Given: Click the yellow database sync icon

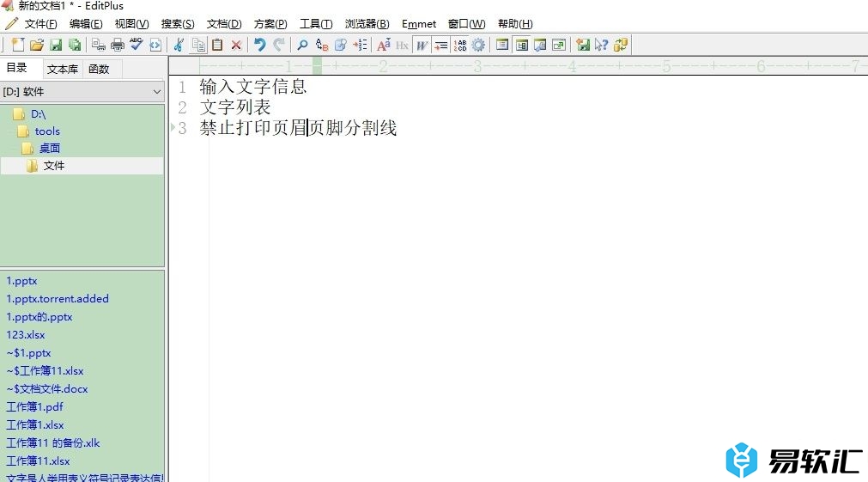Looking at the screenshot, I should [621, 45].
